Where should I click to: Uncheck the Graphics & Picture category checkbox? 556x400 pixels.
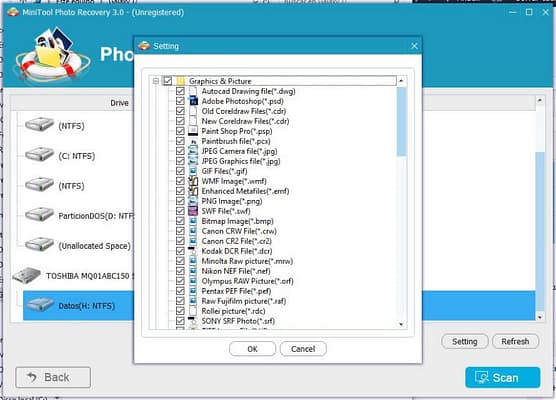tap(167, 81)
